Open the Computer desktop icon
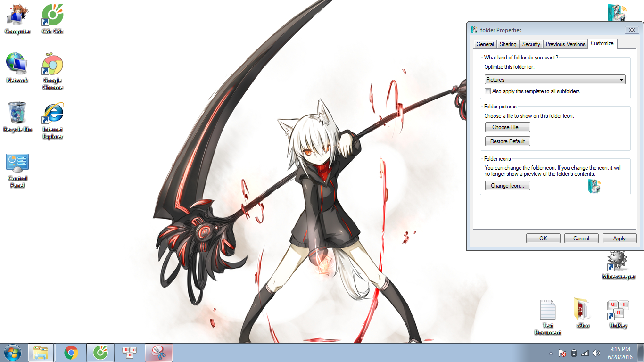Image resolution: width=644 pixels, height=362 pixels. 17,19
